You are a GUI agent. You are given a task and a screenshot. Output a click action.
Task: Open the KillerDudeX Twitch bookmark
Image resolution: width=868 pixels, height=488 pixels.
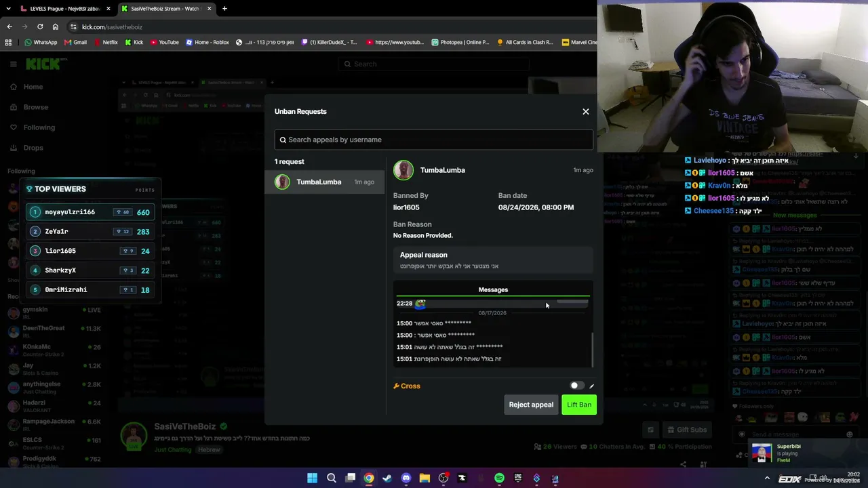point(329,42)
